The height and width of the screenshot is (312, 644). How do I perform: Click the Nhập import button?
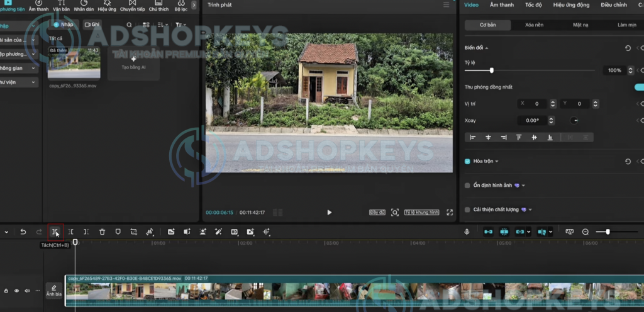pyautogui.click(x=64, y=25)
